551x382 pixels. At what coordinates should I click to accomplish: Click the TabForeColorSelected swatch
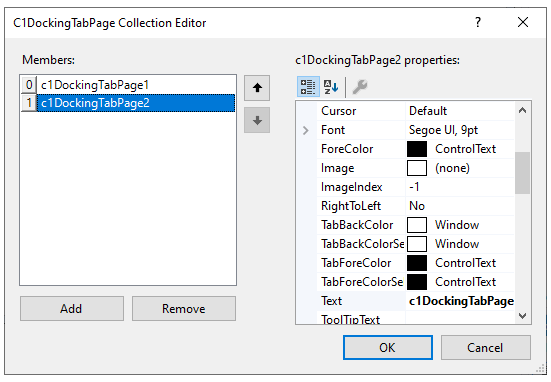(417, 282)
